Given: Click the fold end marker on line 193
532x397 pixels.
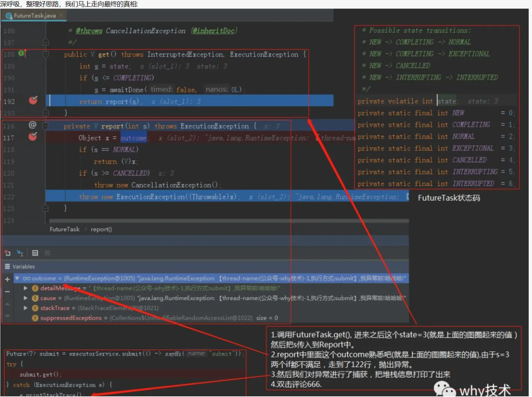Looking at the screenshot, I should tap(46, 113).
